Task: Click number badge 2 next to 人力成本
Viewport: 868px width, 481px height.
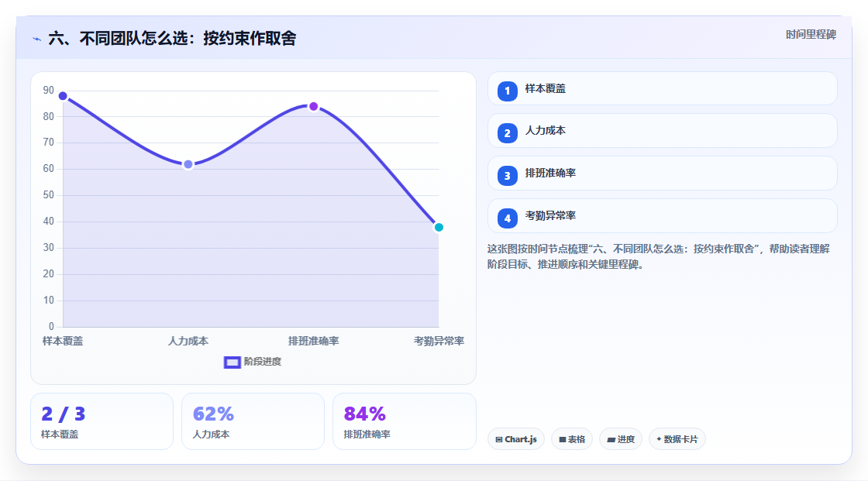Action: (x=507, y=133)
